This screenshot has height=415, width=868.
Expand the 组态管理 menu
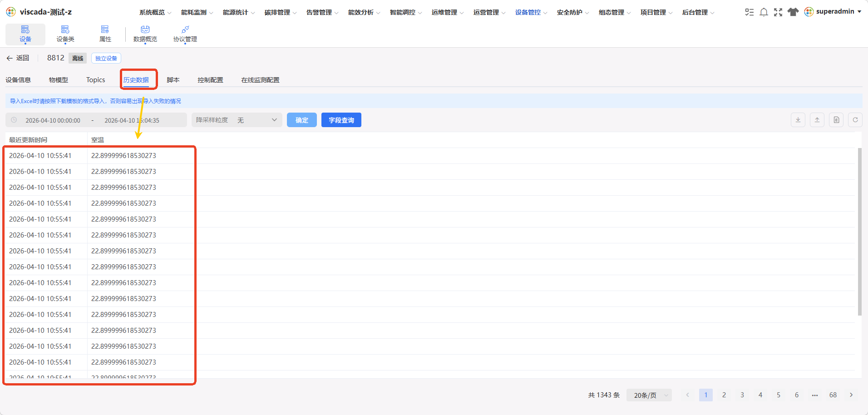(x=615, y=12)
